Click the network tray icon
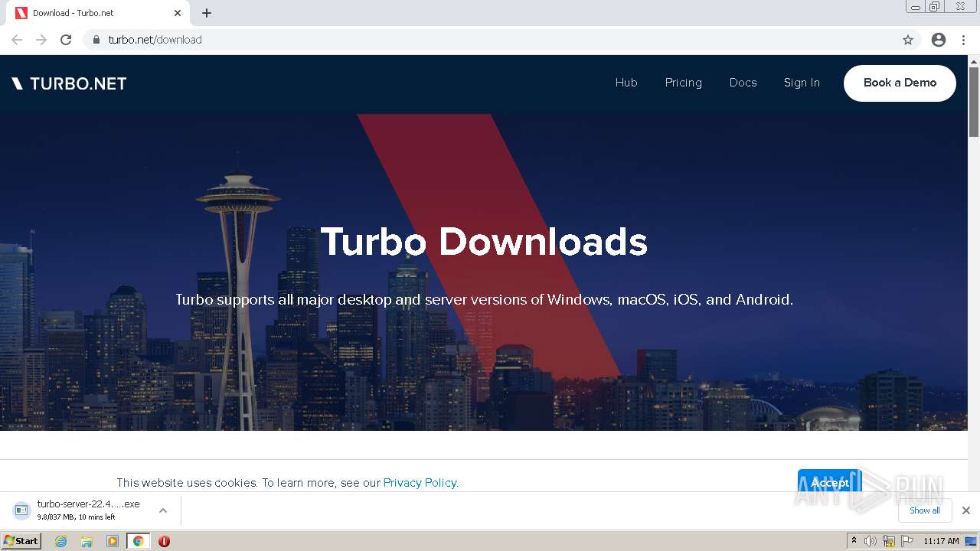This screenshot has height=551, width=980. pos(889,541)
